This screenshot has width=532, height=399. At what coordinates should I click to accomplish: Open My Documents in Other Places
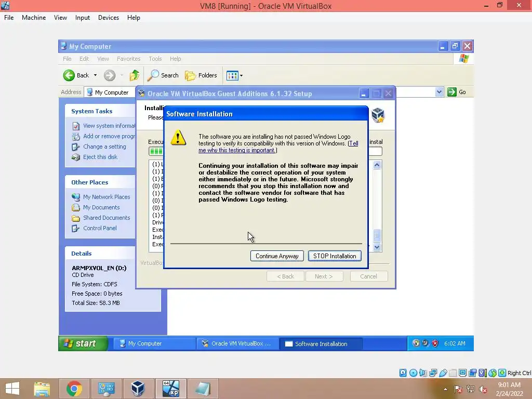coord(101,207)
